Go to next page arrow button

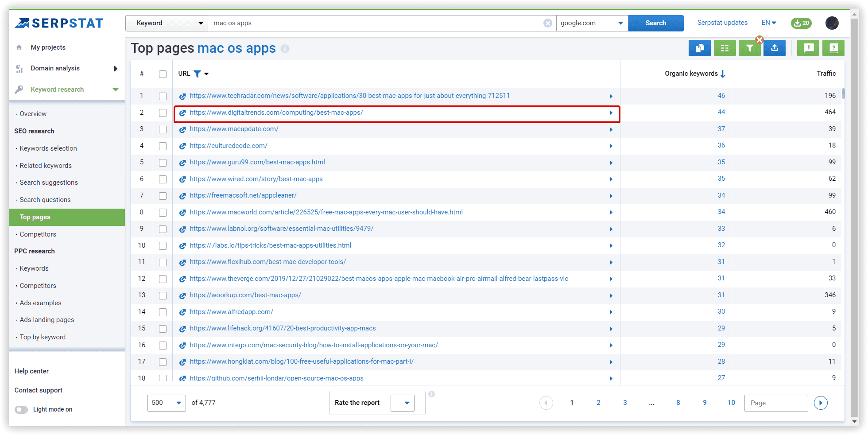(821, 403)
